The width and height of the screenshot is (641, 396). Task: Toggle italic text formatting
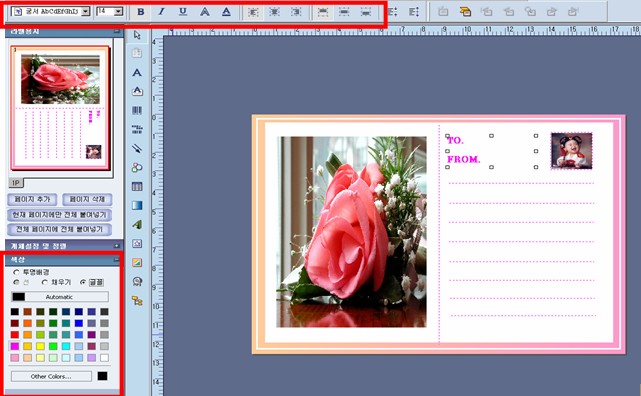161,12
